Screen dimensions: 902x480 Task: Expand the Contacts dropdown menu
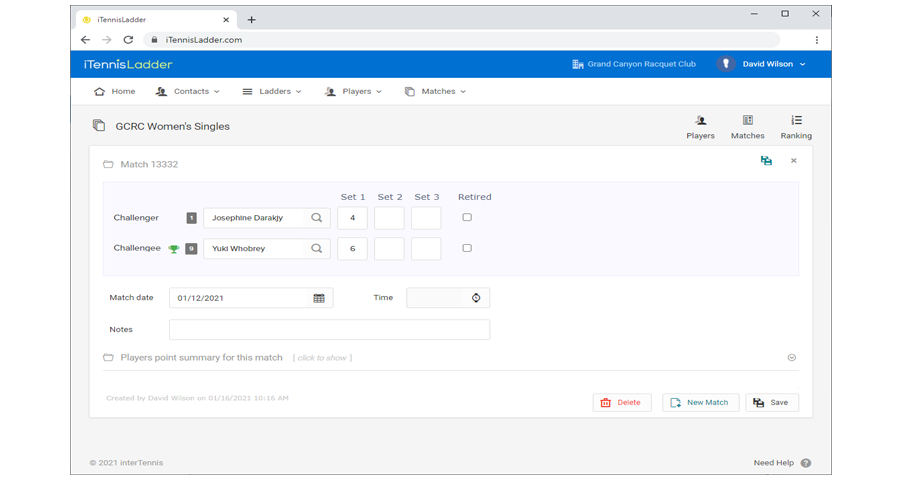188,91
